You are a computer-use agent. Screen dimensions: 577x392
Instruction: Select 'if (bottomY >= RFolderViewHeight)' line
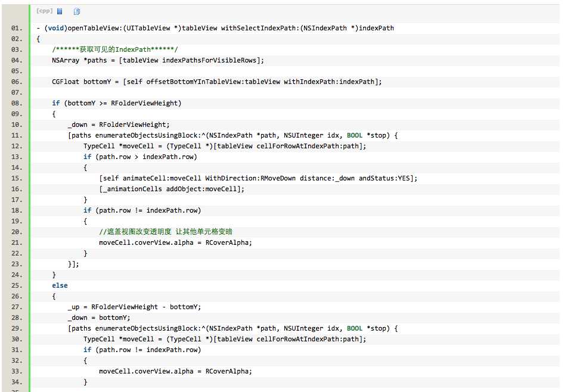click(117, 103)
